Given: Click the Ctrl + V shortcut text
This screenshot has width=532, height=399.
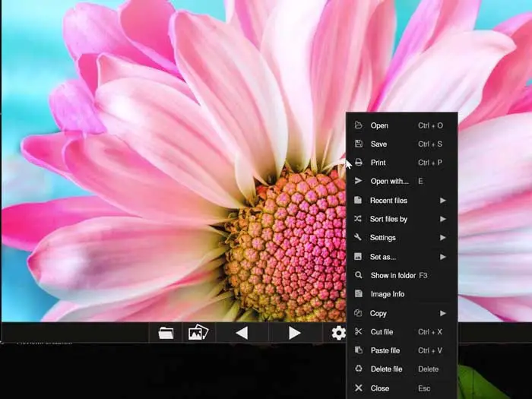Looking at the screenshot, I should click(x=430, y=350).
